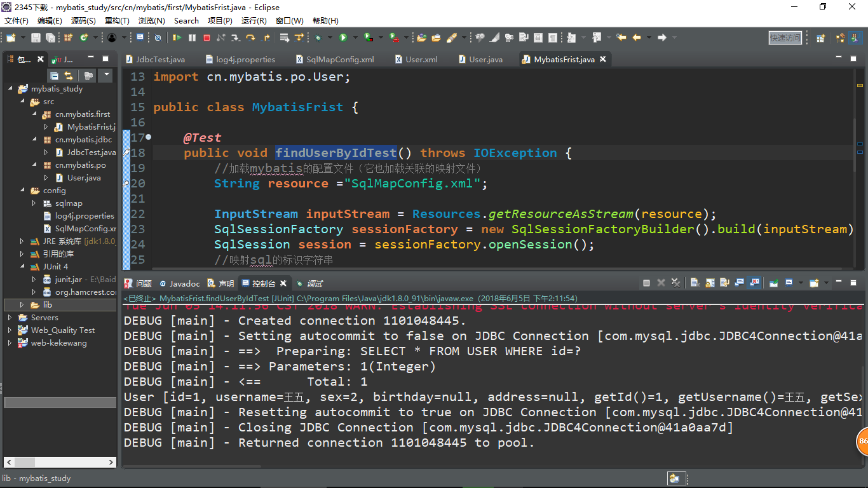The width and height of the screenshot is (868, 488).
Task: Collapse the config folder node
Action: [22, 191]
